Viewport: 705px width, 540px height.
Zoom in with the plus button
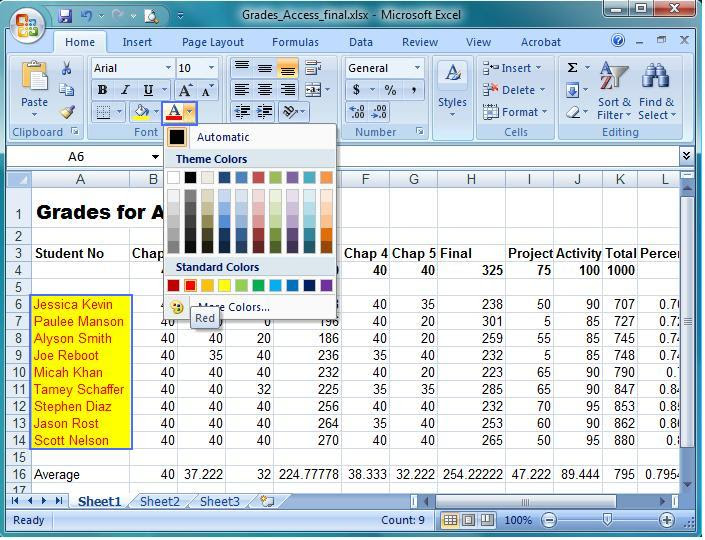pos(666,520)
